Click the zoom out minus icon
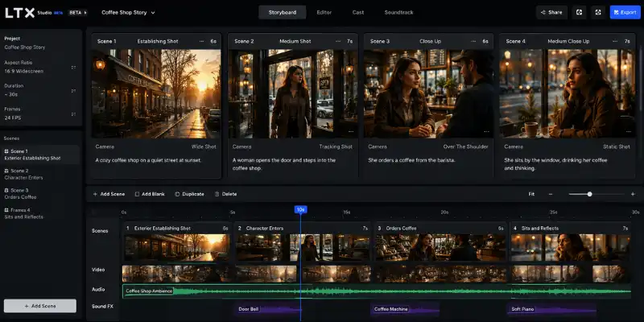This screenshot has height=322, width=644. 551,194
